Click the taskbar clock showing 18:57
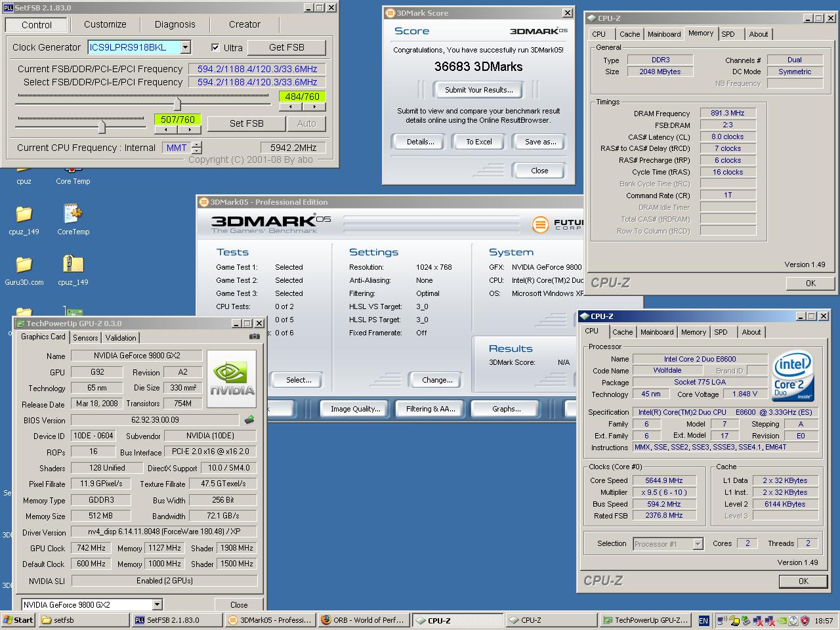 click(x=823, y=620)
